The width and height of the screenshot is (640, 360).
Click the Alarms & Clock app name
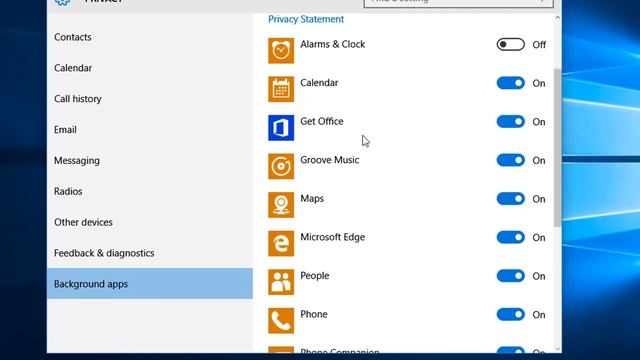tap(333, 44)
